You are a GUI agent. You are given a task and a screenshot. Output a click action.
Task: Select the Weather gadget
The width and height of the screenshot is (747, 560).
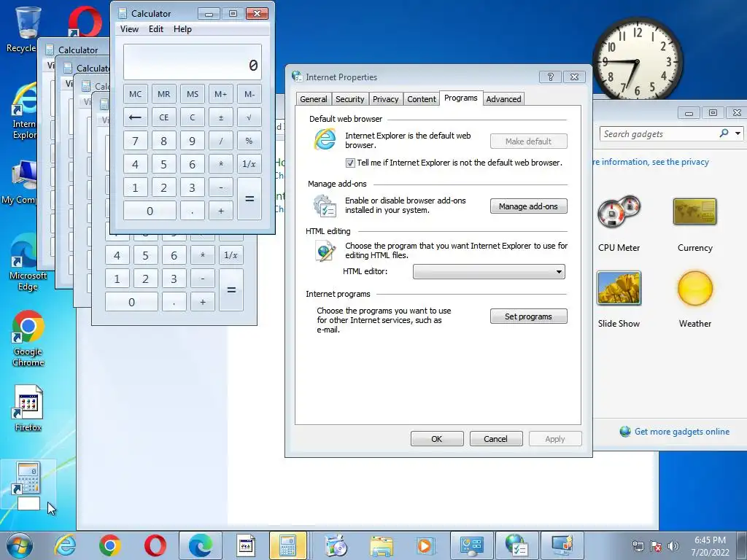point(695,299)
